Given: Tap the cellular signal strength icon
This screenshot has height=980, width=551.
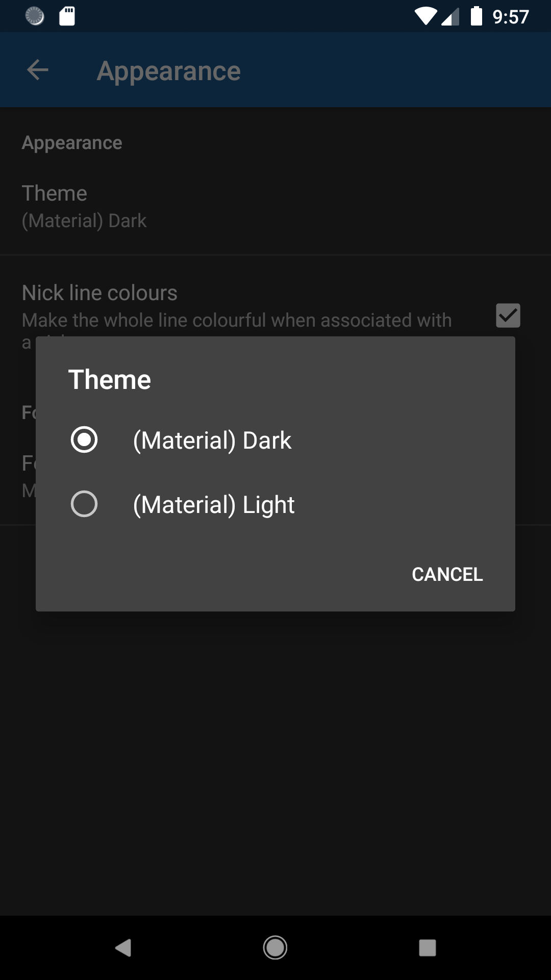Looking at the screenshot, I should [450, 17].
